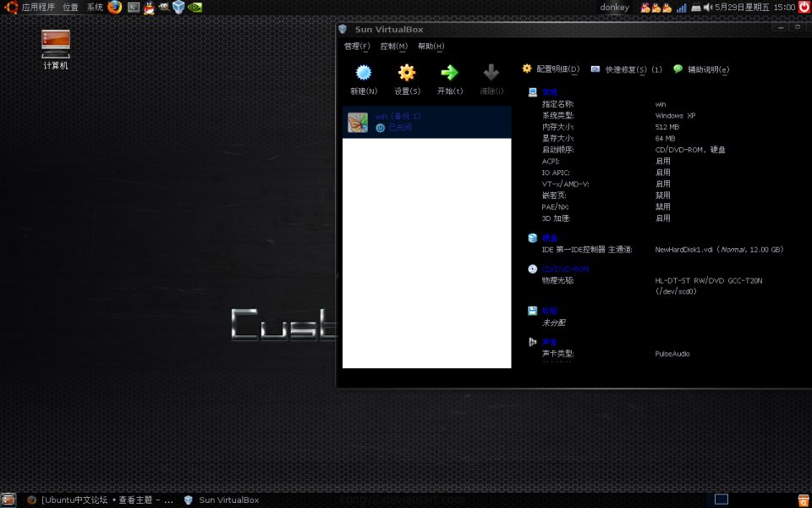Click the Sun VirtualBox taskbar button
Screen dimensions: 812x508
222,500
